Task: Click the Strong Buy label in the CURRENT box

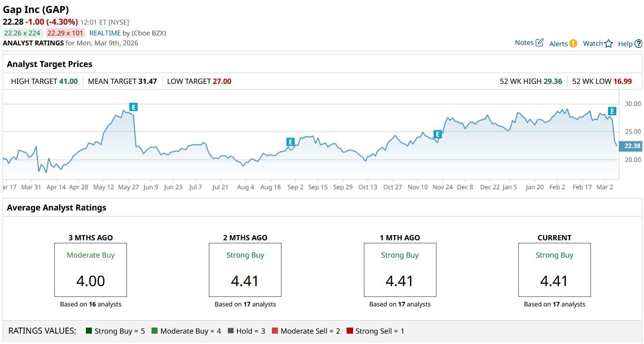Action: point(555,255)
